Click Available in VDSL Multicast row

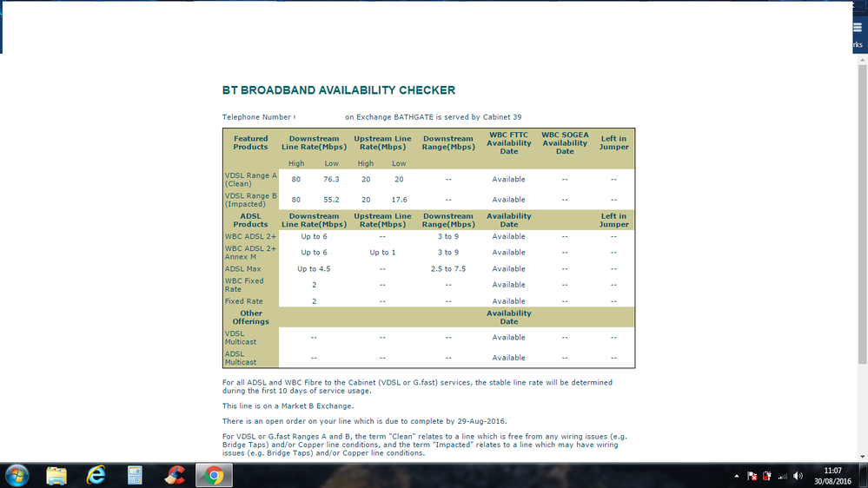509,338
